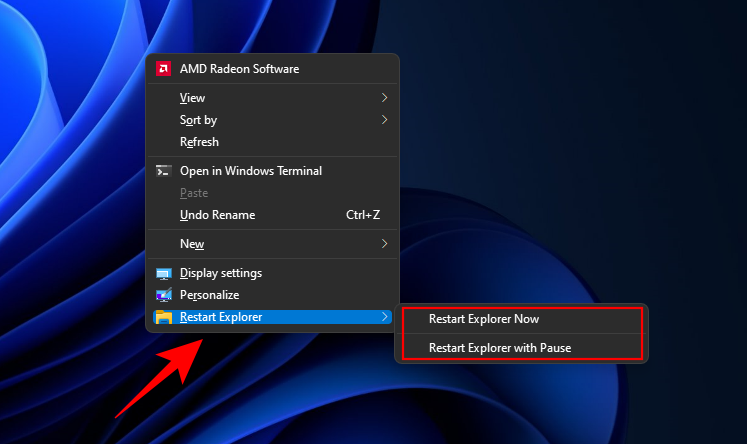Open AMD Radeon Software entry
Image resolution: width=747 pixels, height=444 pixels.
coord(272,69)
